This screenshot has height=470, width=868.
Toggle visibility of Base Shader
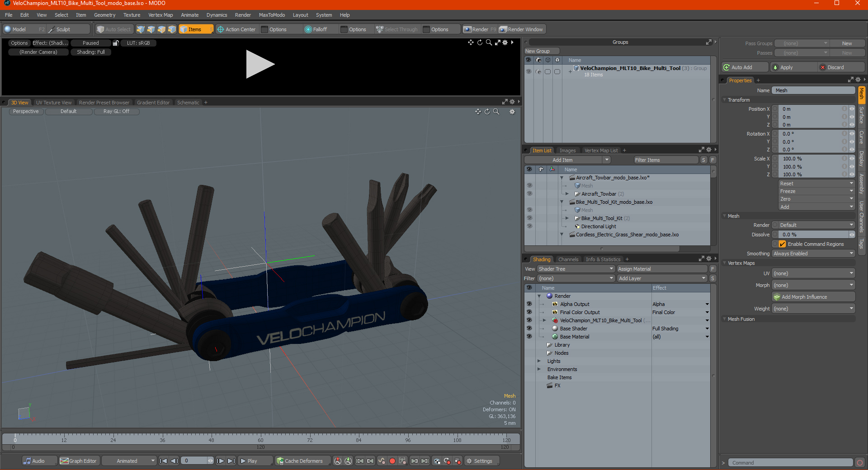tap(529, 329)
